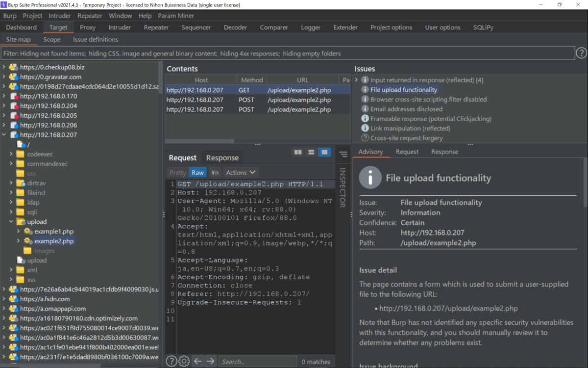
Task: Toggle the \n non-printable characters button
Action: [x=215, y=172]
